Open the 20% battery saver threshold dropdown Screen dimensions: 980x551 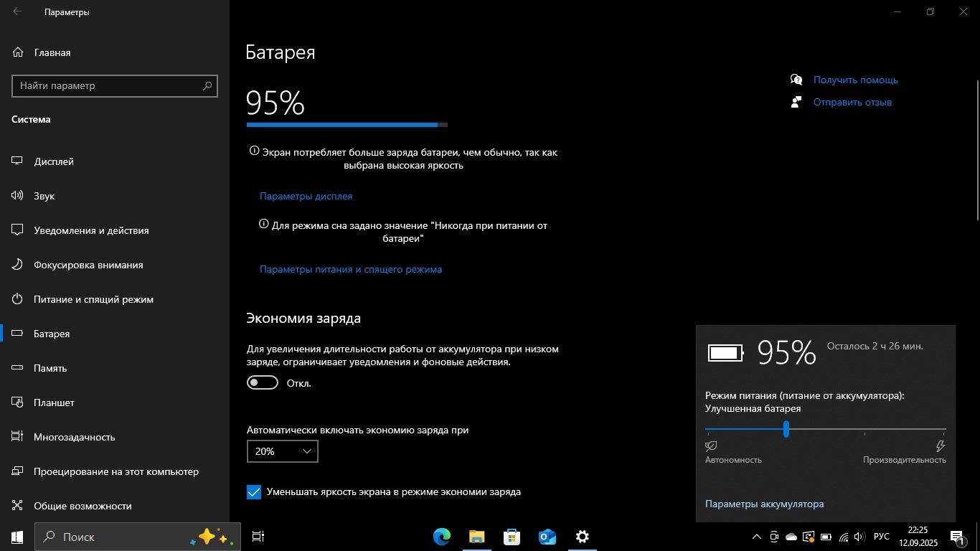pyautogui.click(x=282, y=451)
